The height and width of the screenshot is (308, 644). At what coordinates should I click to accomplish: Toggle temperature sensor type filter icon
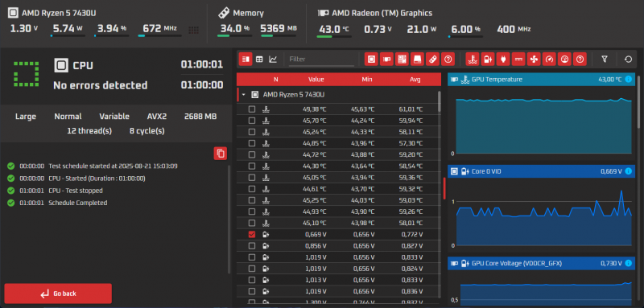coord(473,59)
